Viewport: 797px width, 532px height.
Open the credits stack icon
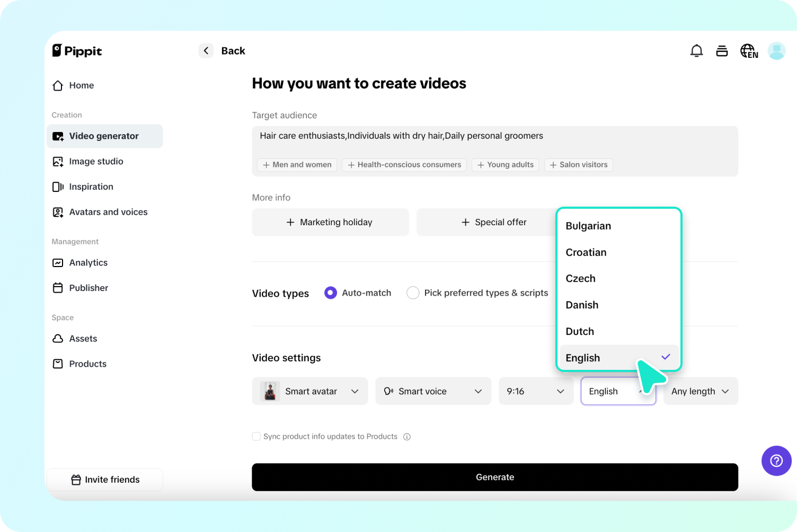[722, 51]
